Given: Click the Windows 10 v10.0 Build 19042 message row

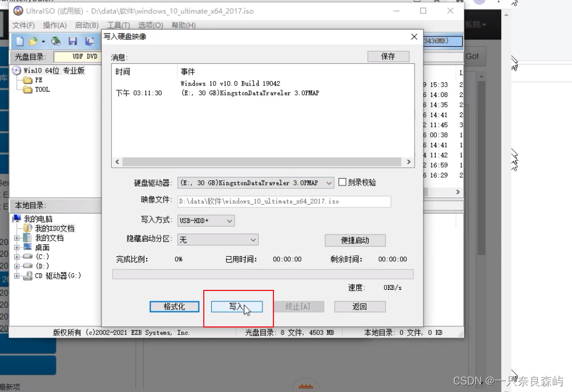Looking at the screenshot, I should tap(230, 83).
